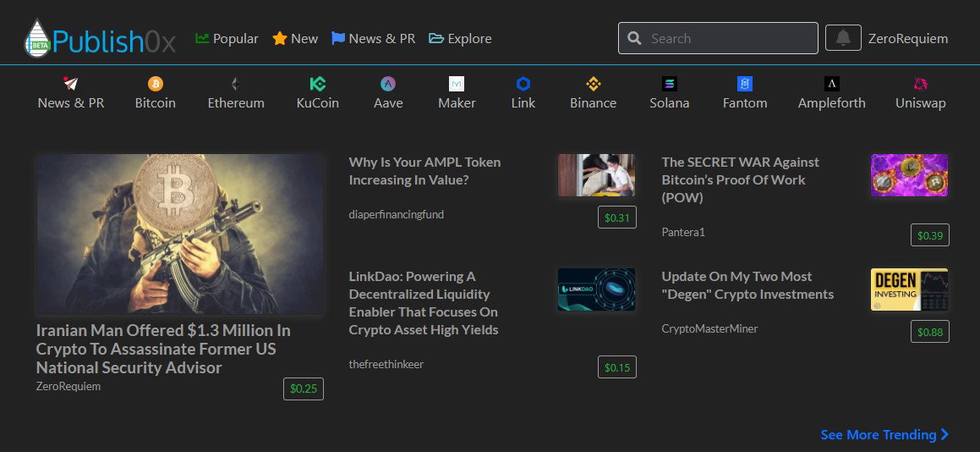Click the Bitcoin coin icon
Screen dimensions: 980x452
[x=155, y=84]
